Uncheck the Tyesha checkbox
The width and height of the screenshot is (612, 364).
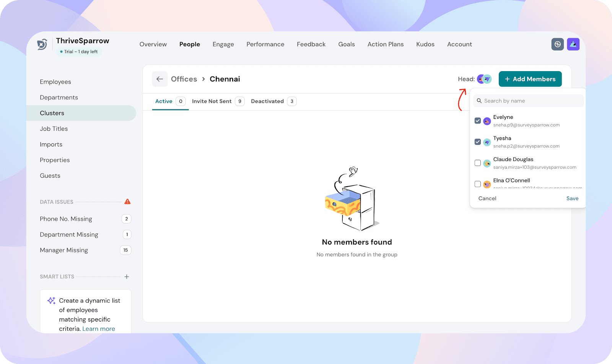[477, 142]
